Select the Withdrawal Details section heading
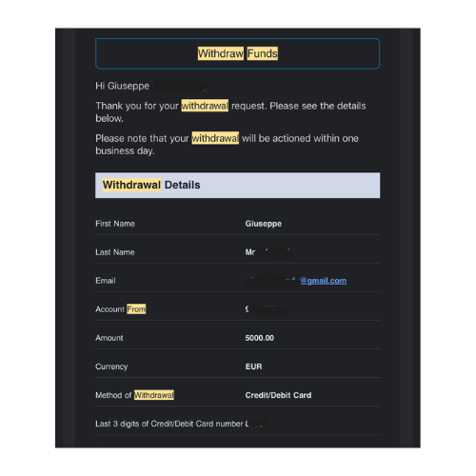 click(151, 185)
